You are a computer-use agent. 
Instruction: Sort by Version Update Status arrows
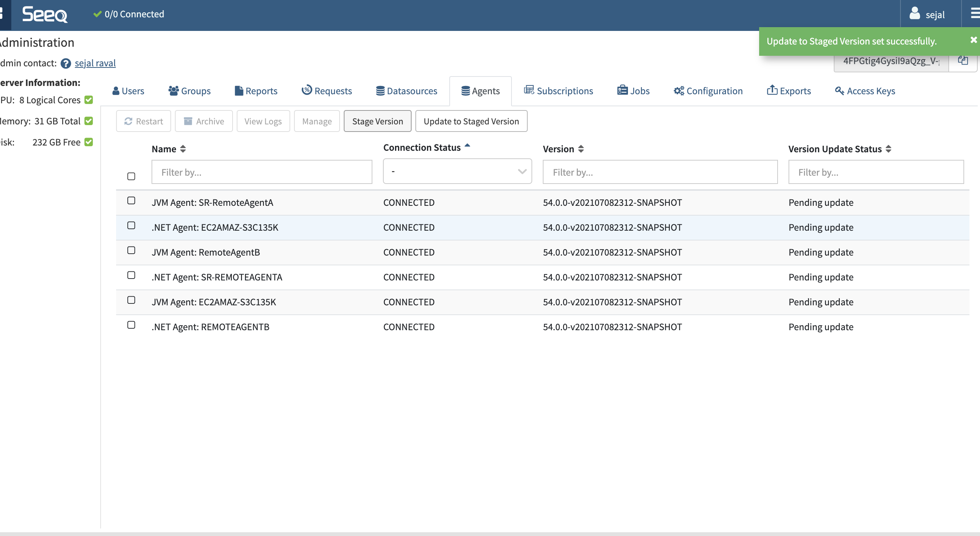888,149
